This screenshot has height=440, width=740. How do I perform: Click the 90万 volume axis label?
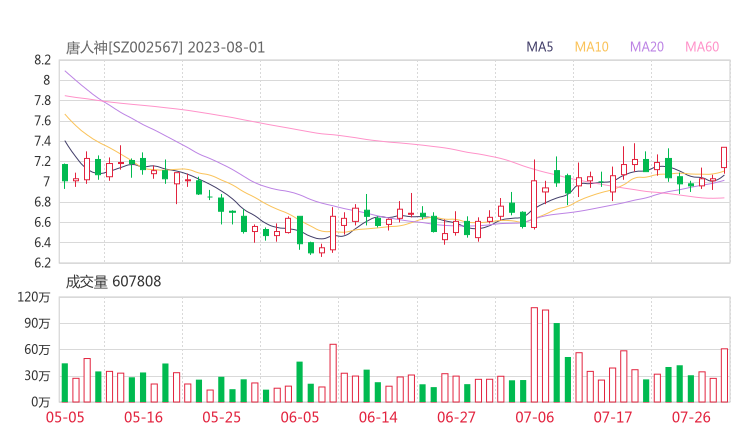(x=37, y=323)
